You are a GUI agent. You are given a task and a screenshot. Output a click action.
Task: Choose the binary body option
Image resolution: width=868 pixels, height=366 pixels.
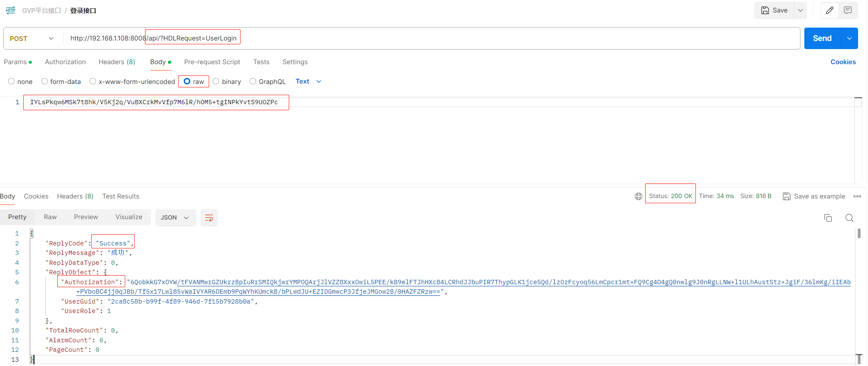pos(216,81)
